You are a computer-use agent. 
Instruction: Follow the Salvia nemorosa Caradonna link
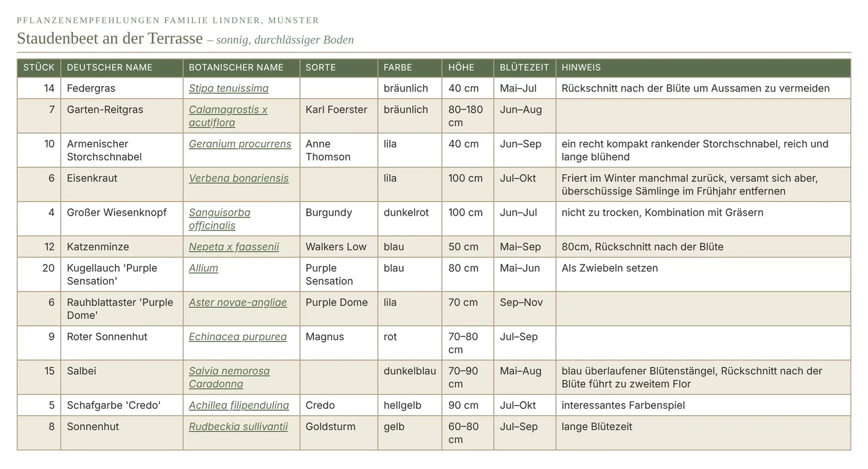tap(229, 377)
